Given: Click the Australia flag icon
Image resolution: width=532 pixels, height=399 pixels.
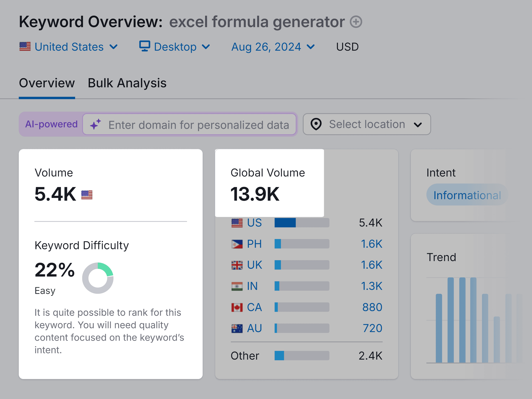Looking at the screenshot, I should click(x=237, y=328).
